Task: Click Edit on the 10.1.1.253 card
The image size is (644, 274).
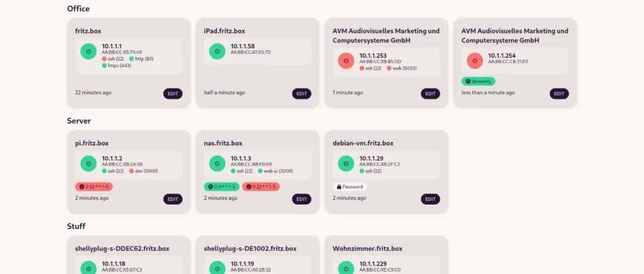Action: 431,94
